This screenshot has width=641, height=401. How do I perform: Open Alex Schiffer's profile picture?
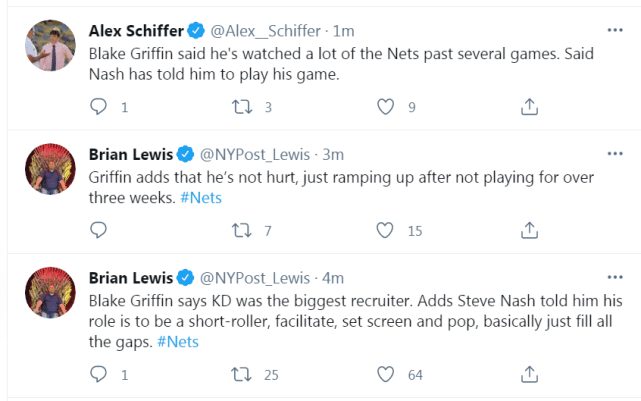(x=49, y=45)
